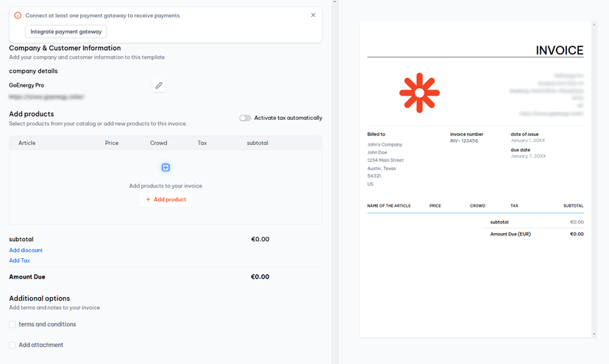Check the Add attachment checkbox
Viewport: 609px width, 364px height.
13,345
